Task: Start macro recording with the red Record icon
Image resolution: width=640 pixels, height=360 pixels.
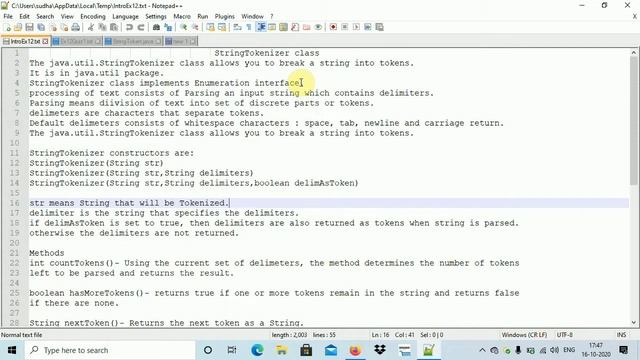Action: (333, 27)
